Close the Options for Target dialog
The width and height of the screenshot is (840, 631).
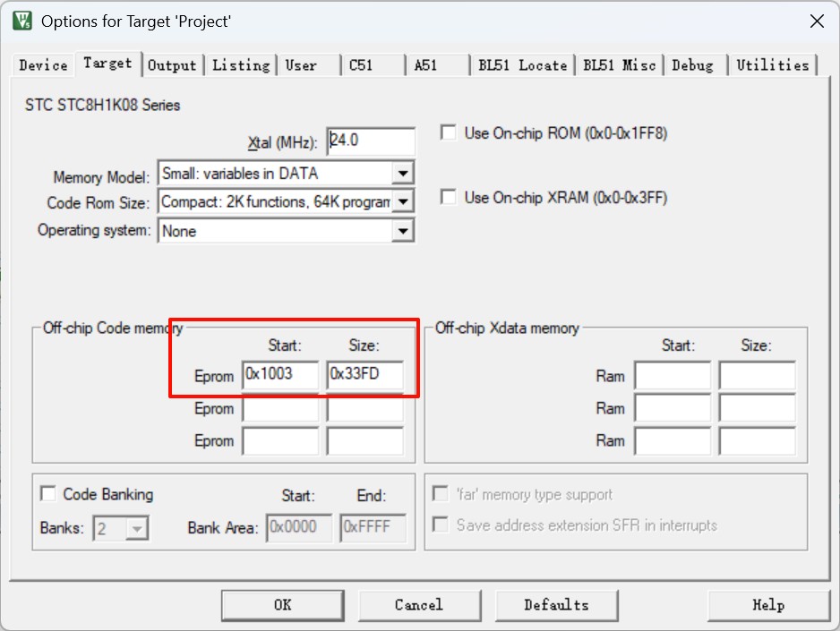pos(816,21)
